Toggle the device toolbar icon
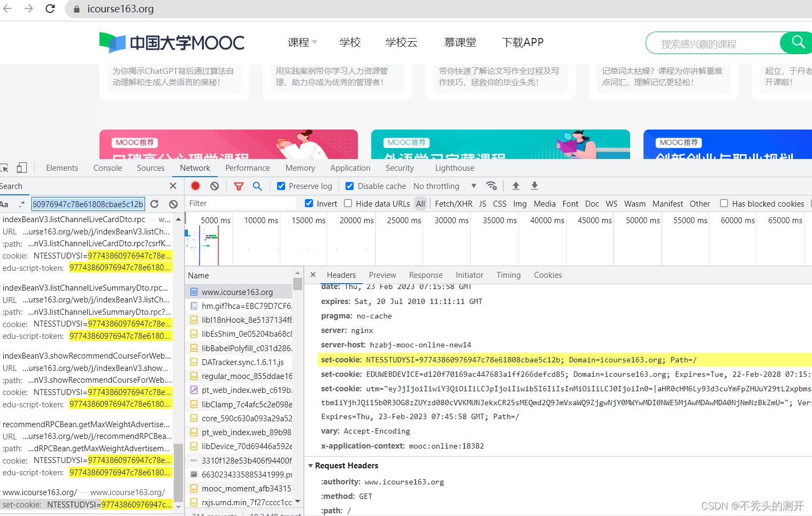The image size is (812, 516). tap(21, 168)
